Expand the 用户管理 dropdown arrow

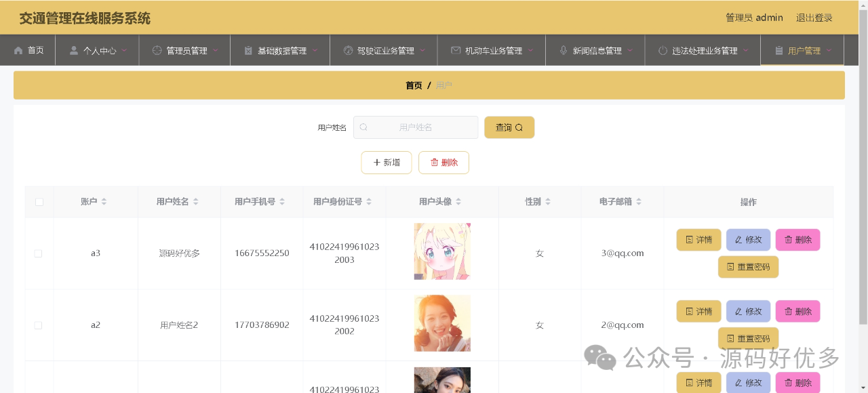coord(829,50)
